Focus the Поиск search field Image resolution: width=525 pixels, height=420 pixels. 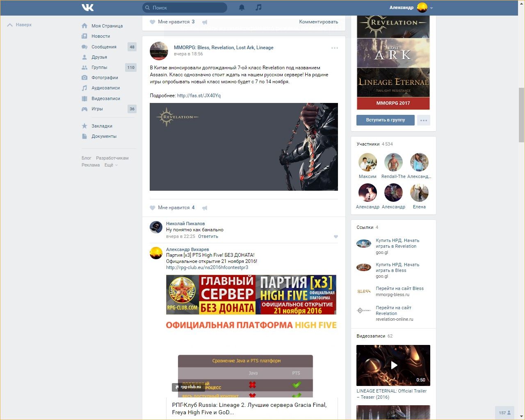coord(185,7)
